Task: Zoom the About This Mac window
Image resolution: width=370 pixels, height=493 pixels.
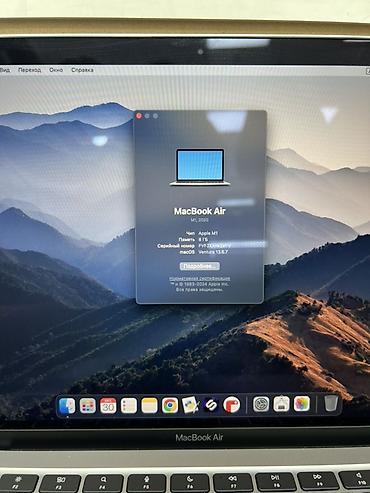Action: pyautogui.click(x=155, y=116)
